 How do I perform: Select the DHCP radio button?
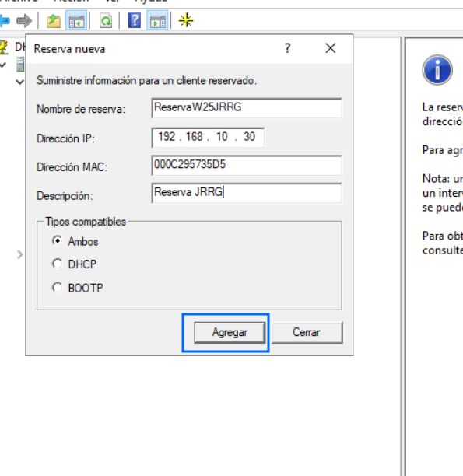click(57, 264)
